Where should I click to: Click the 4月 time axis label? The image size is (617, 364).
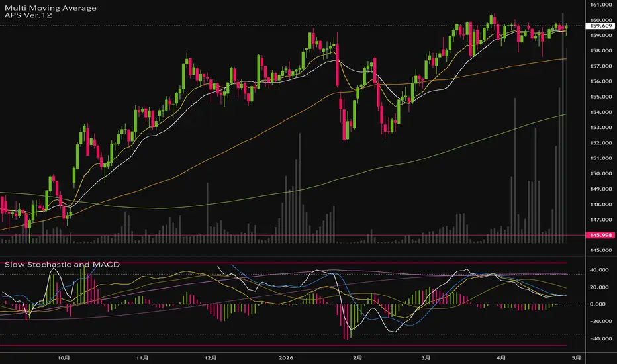click(x=501, y=358)
